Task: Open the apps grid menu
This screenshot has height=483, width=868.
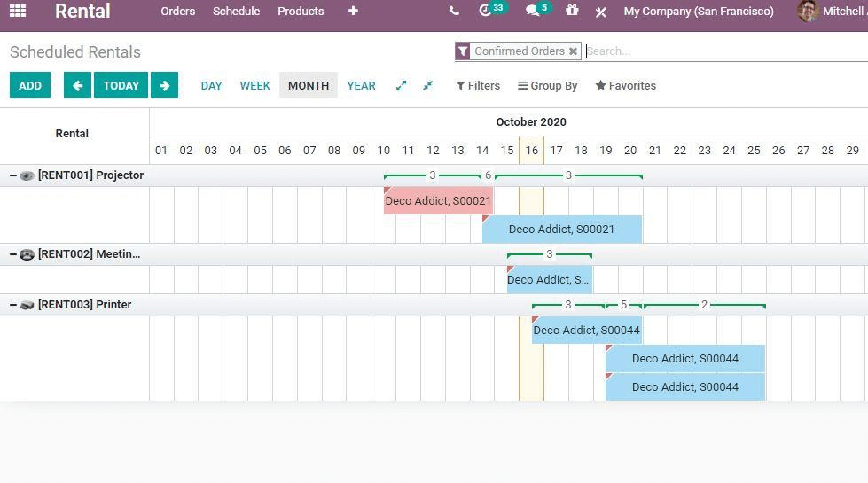Action: pos(18,12)
